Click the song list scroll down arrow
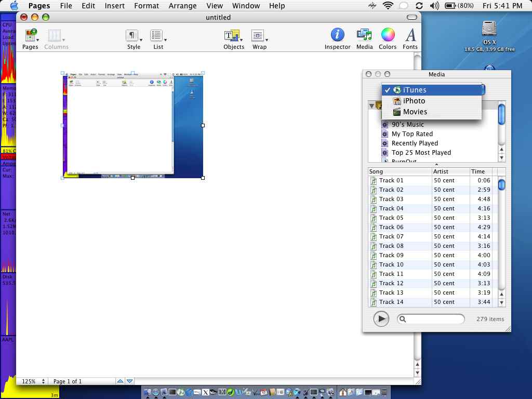 501,302
